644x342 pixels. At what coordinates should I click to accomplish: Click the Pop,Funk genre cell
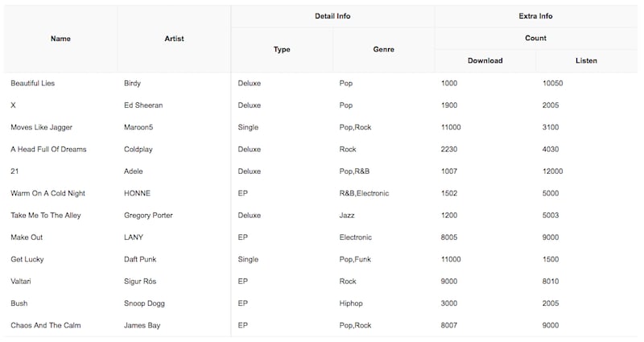pyautogui.click(x=357, y=259)
